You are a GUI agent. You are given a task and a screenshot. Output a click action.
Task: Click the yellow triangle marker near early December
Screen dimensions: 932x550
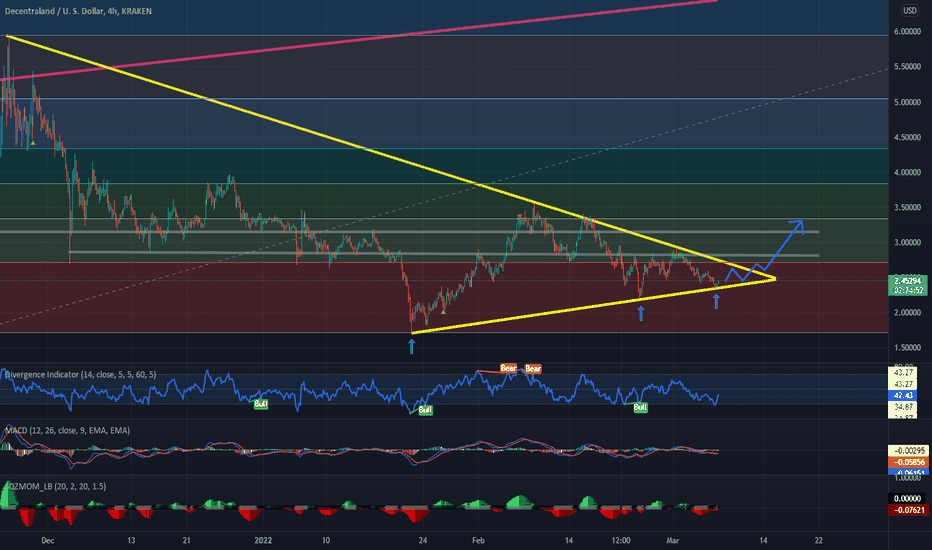pyautogui.click(x=33, y=143)
